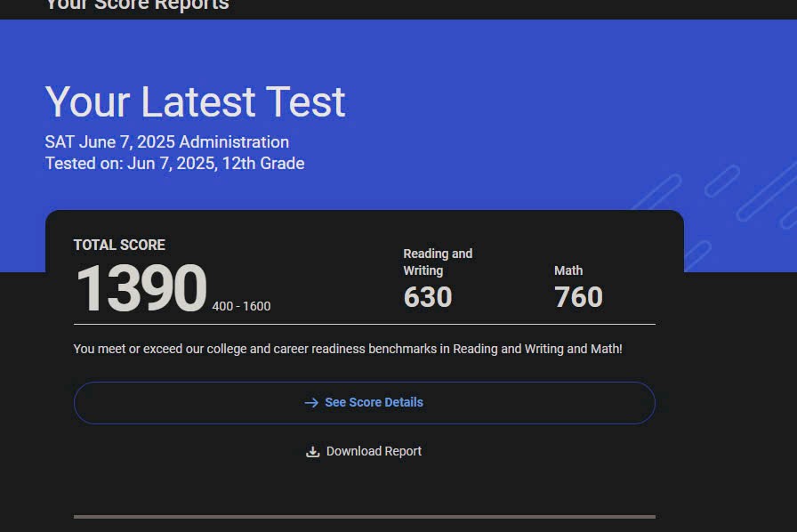Viewport: 797px width, 532px height.
Task: Click the Your Latest Test heading
Action: (196, 102)
